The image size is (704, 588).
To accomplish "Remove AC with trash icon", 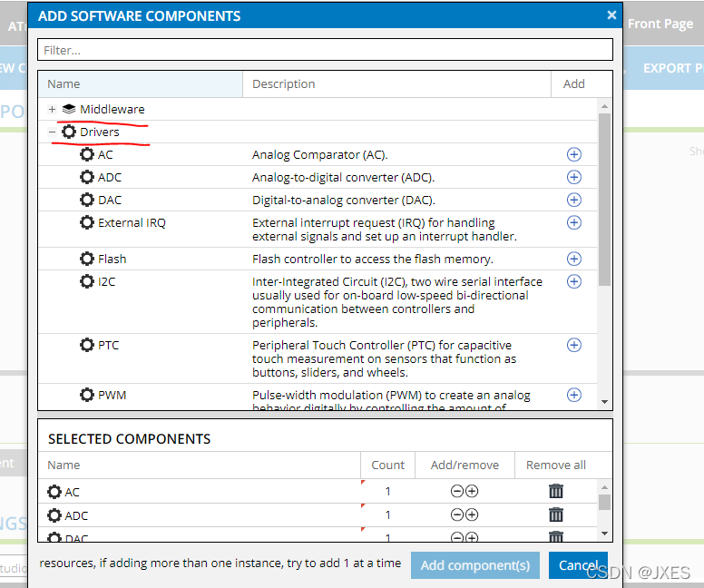I will point(556,491).
